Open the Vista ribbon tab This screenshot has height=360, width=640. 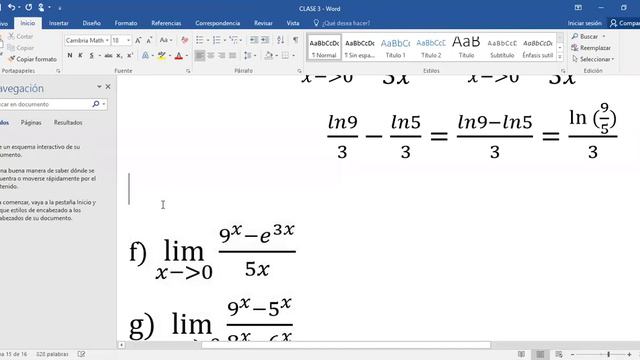point(293,23)
